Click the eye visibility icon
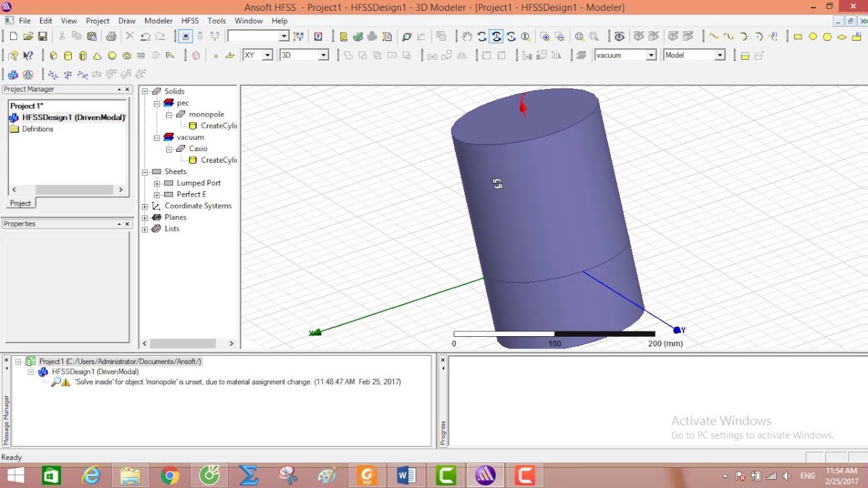This screenshot has width=868, height=488. 619,37
